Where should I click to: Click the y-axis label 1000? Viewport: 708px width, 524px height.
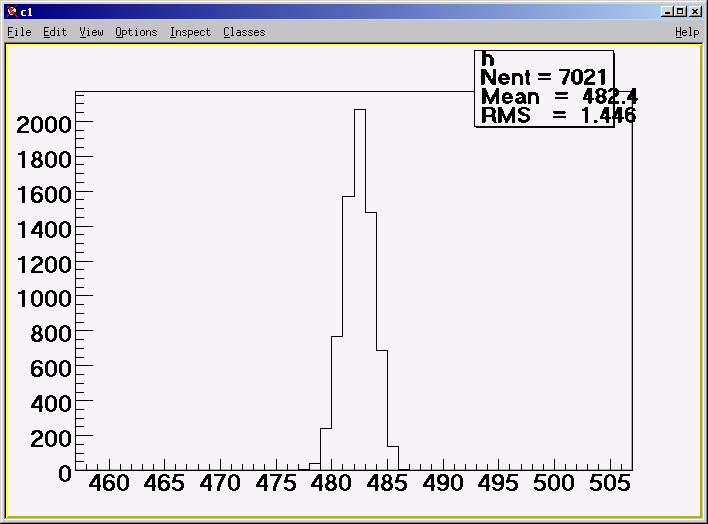[x=44, y=299]
